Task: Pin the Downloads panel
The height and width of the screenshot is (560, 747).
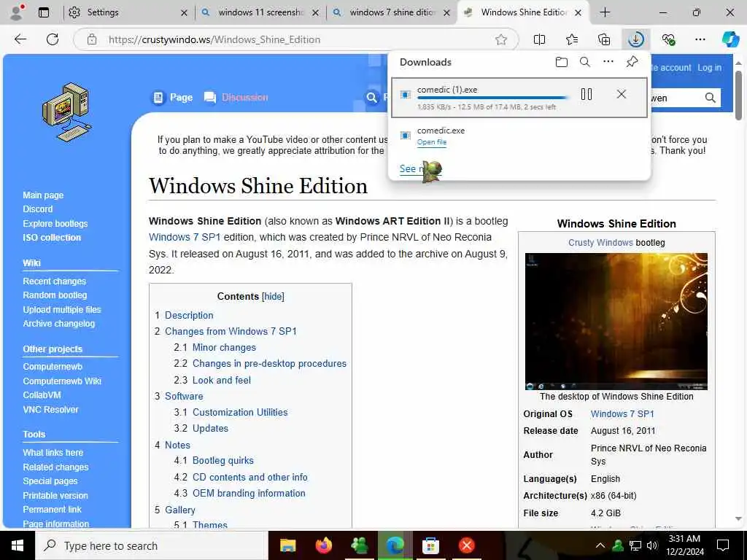Action: pyautogui.click(x=632, y=62)
